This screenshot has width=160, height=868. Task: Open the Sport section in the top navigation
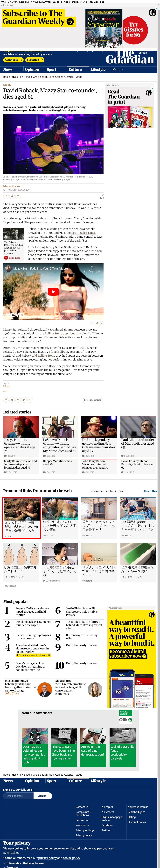click(52, 69)
